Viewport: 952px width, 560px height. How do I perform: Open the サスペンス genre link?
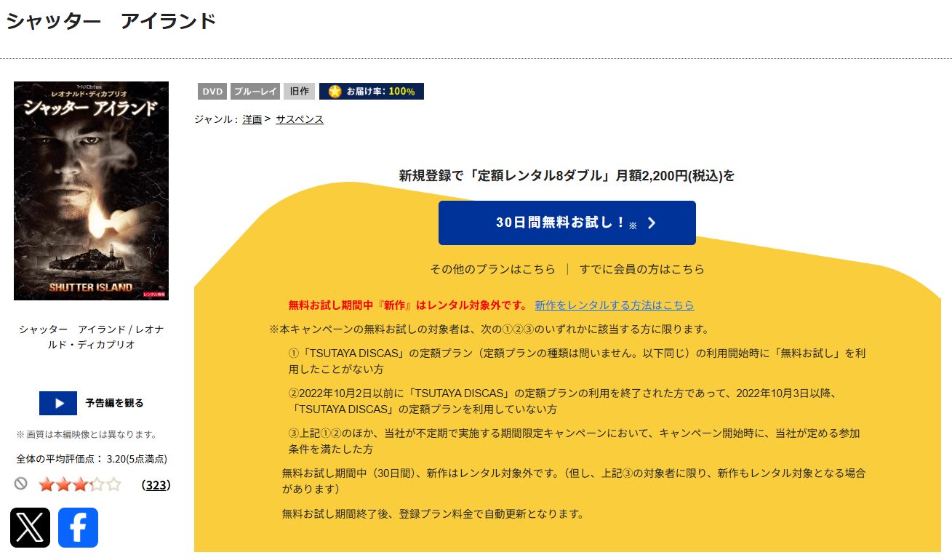(300, 119)
